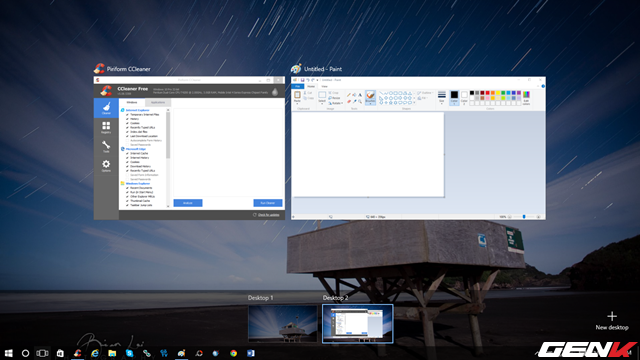640x360 pixels.
Task: Open Microsoft Word from the taskbar
Action: [x=251, y=353]
